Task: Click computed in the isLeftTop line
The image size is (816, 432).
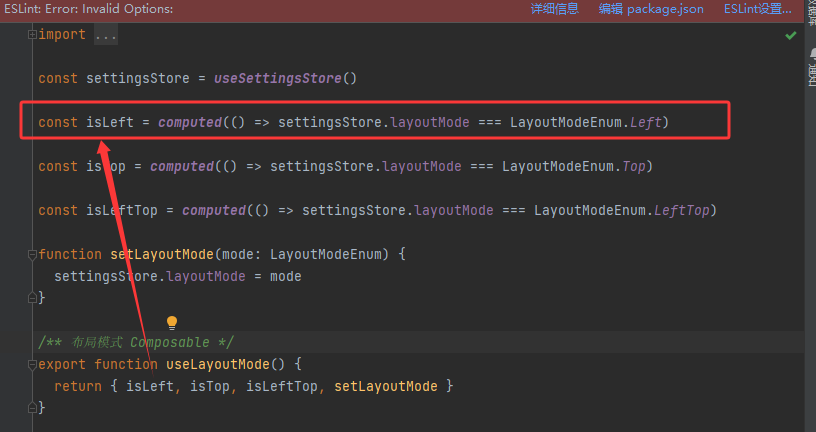Action: pos(214,210)
